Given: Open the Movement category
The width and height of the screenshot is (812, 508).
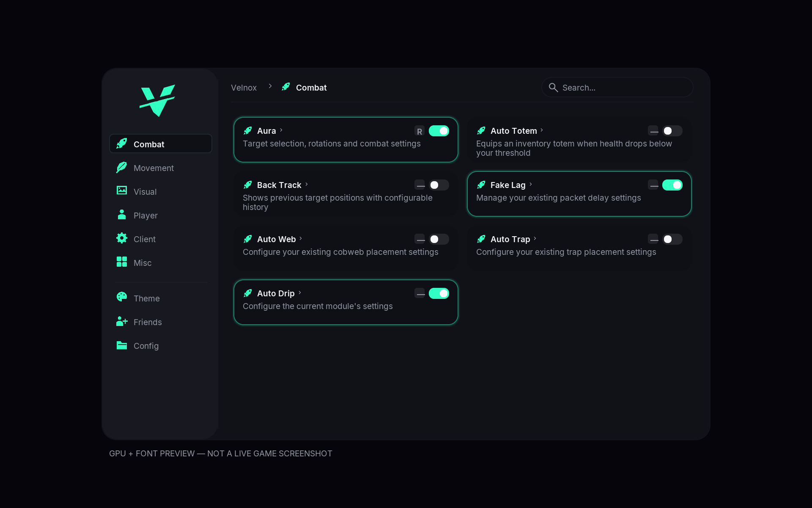Looking at the screenshot, I should [161, 168].
